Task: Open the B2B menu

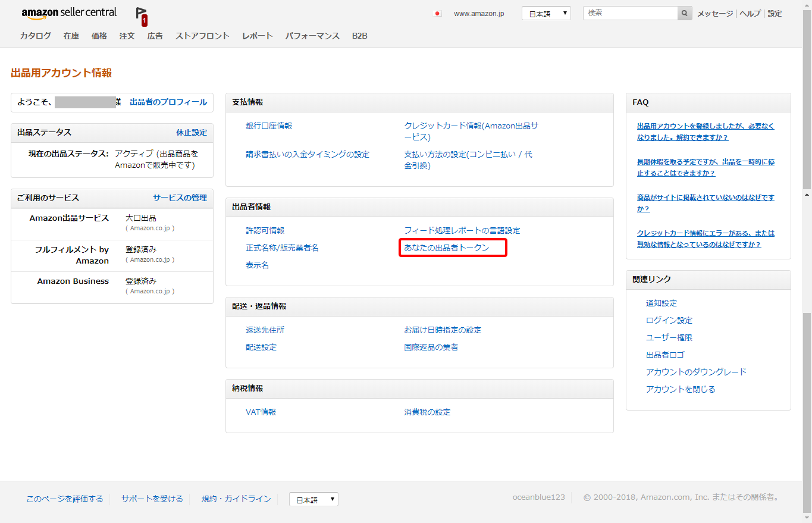Action: pyautogui.click(x=360, y=36)
